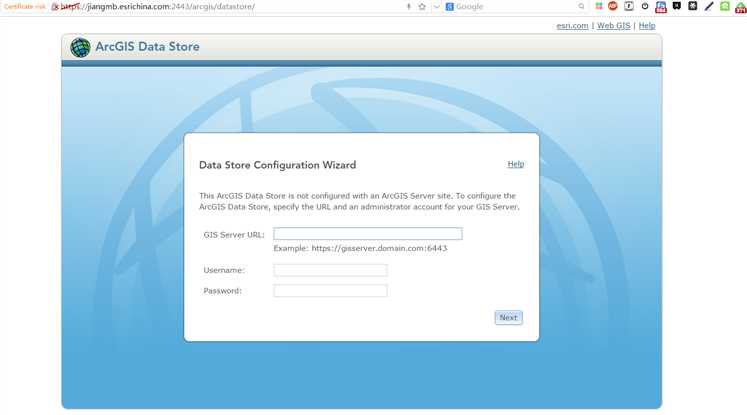
Task: Click the ArcGIS globe logo icon
Action: point(80,47)
